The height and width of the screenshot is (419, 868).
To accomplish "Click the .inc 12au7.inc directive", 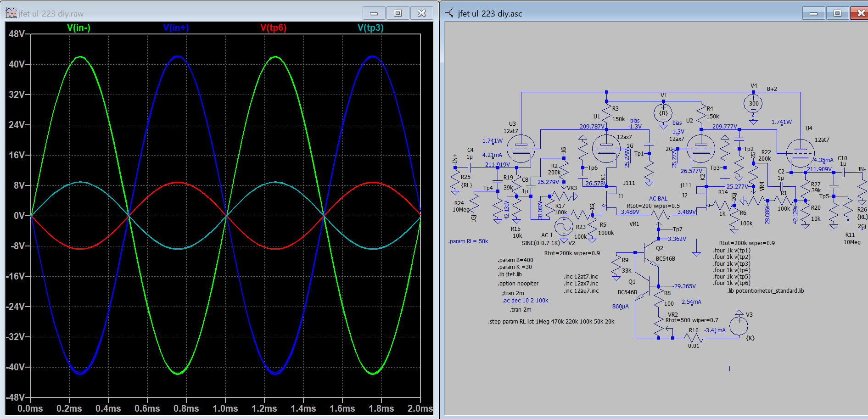I will pyautogui.click(x=581, y=291).
